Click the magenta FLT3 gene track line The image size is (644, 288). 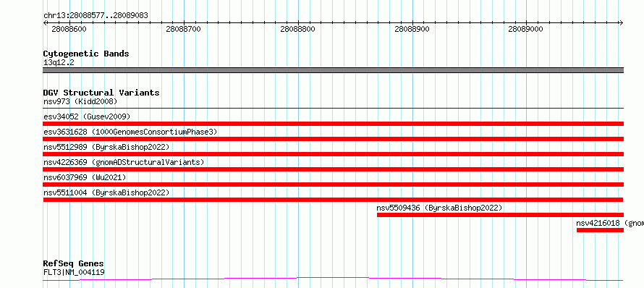point(333,279)
